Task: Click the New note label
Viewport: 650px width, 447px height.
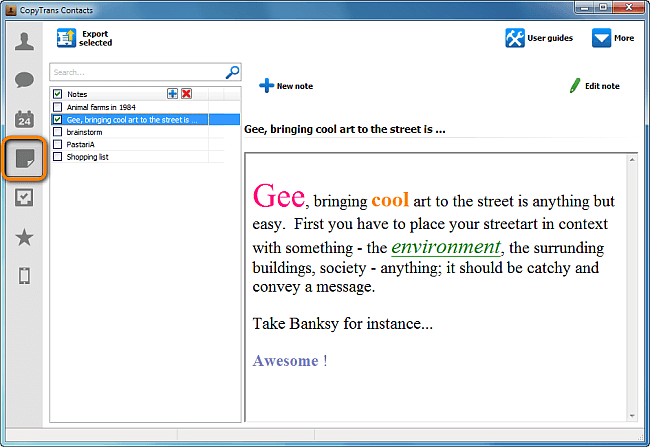Action: 295,86
